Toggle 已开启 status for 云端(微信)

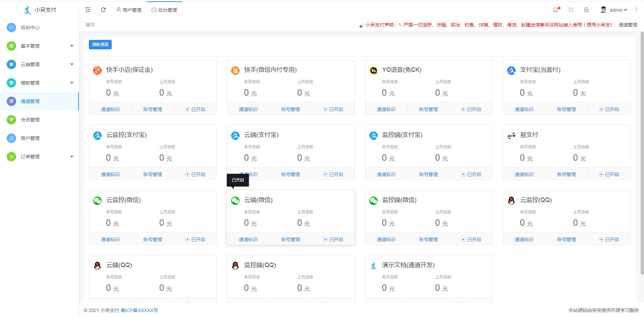(x=333, y=240)
